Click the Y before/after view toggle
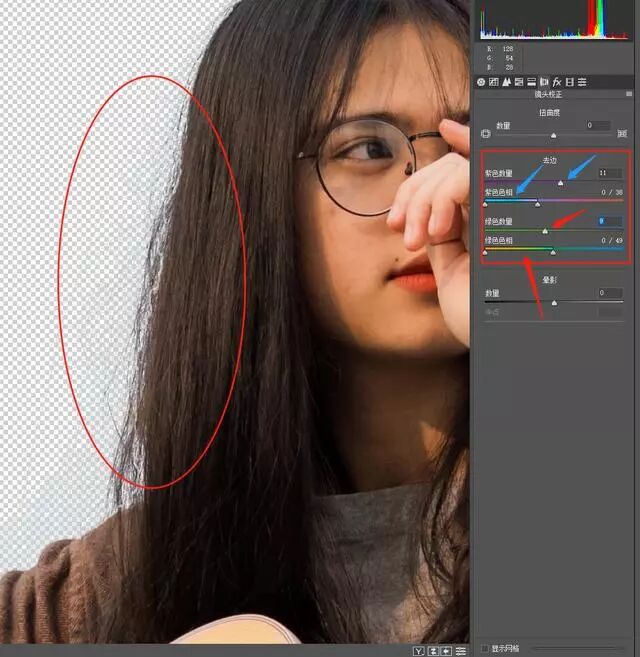The image size is (640, 657). [419, 651]
